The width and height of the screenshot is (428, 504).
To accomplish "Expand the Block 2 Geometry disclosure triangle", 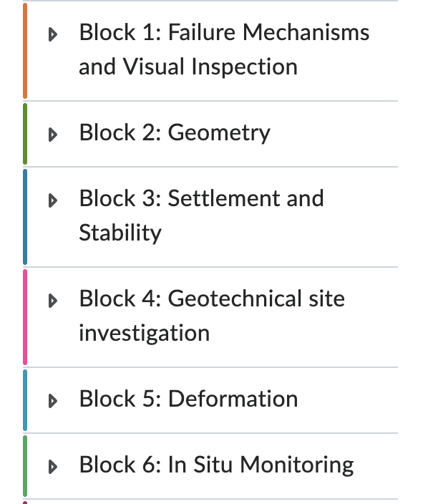I will pyautogui.click(x=53, y=135).
